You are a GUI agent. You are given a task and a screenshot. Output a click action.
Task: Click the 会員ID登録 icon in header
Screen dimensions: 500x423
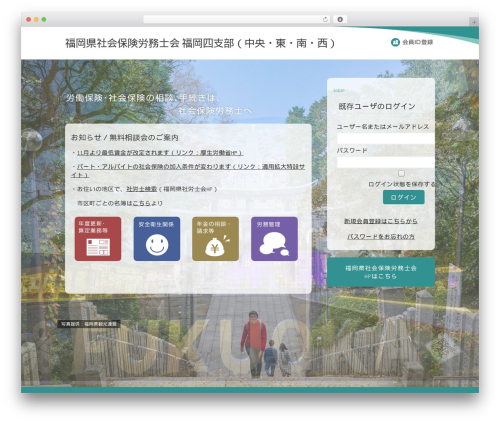(x=395, y=42)
